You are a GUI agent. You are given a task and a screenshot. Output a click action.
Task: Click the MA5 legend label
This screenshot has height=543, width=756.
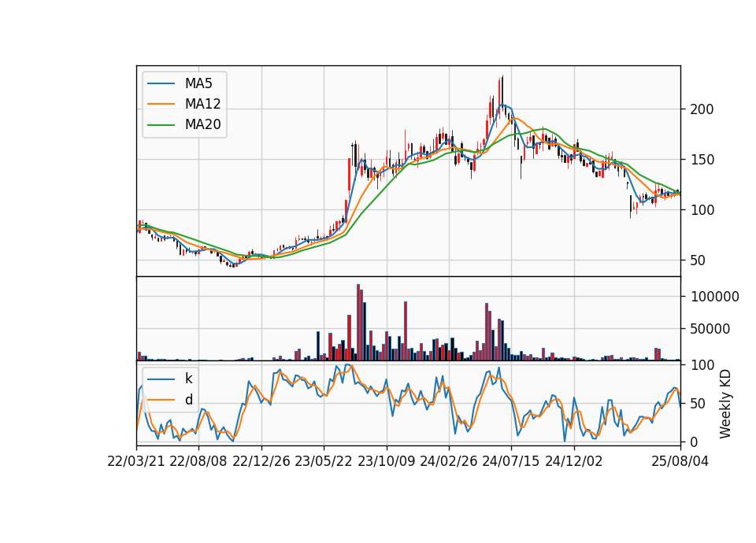tap(198, 83)
